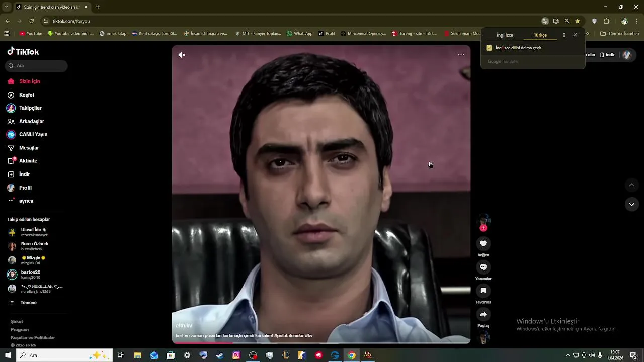Open the Settings gear on the taskbar

(x=187, y=355)
